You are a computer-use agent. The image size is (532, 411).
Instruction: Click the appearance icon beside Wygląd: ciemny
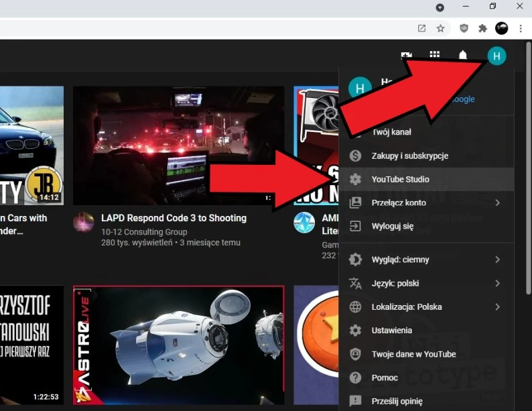[x=355, y=259]
